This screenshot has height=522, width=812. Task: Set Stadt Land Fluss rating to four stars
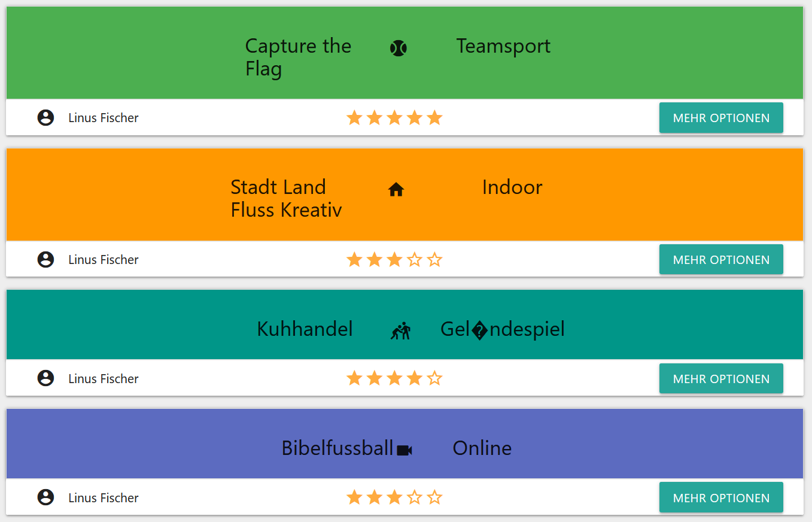tap(415, 260)
